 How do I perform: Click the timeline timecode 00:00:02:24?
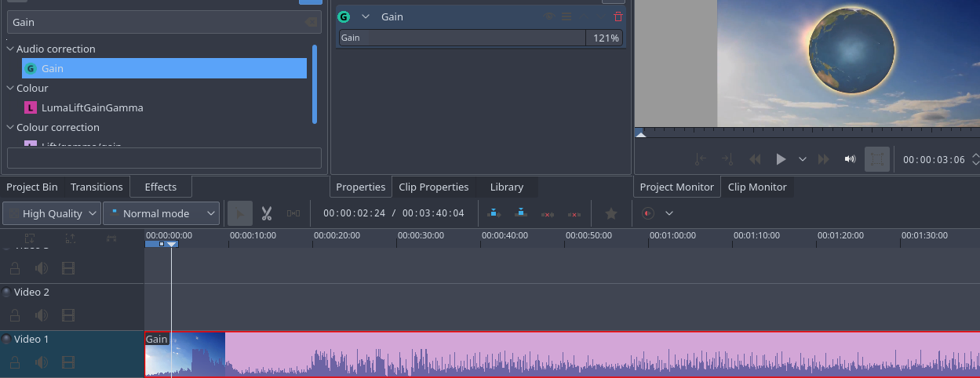pos(354,213)
